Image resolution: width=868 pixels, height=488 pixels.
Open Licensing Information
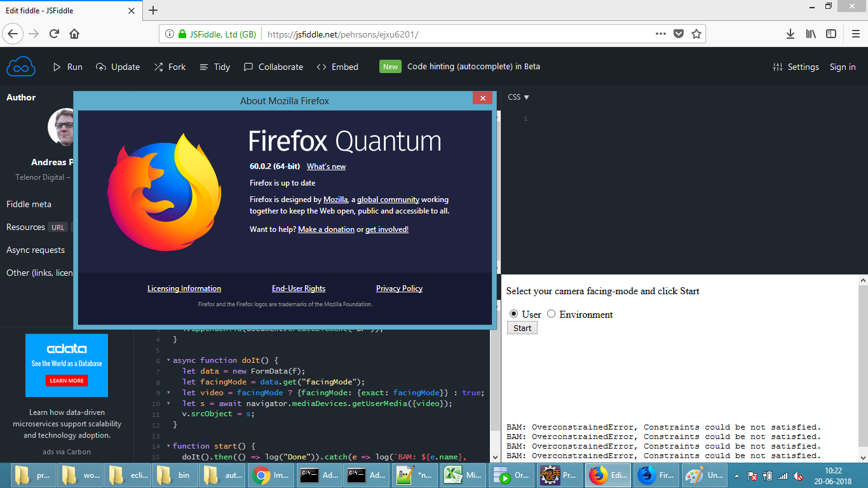click(x=184, y=288)
